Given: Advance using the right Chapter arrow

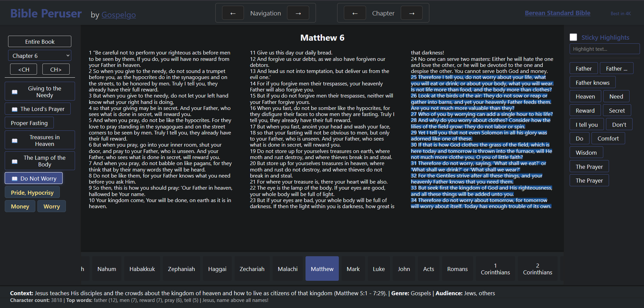Looking at the screenshot, I should 412,13.
